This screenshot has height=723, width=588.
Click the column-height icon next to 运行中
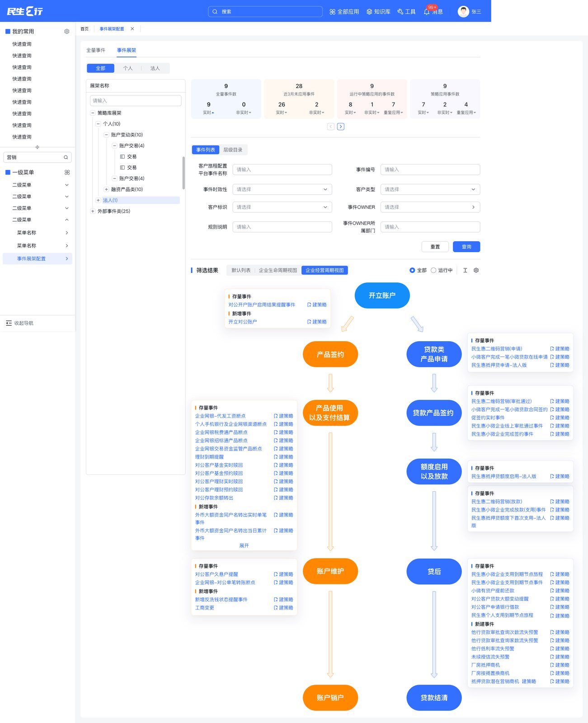tap(465, 270)
